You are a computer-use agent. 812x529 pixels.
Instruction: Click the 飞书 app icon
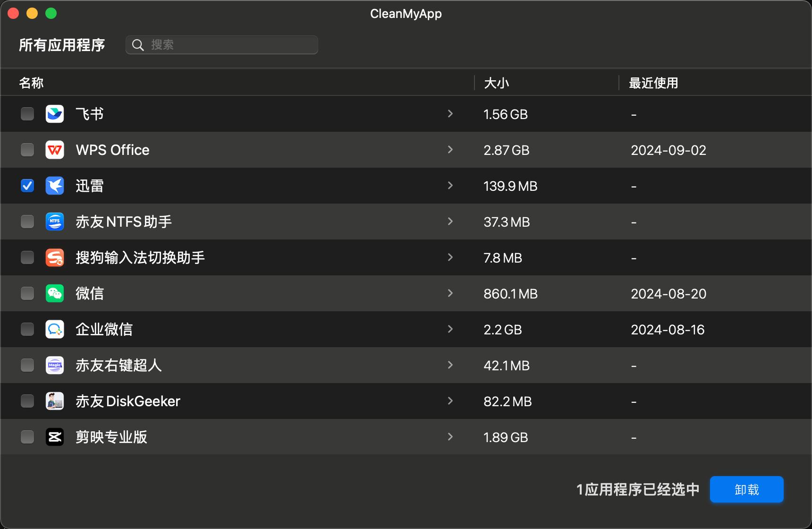55,114
